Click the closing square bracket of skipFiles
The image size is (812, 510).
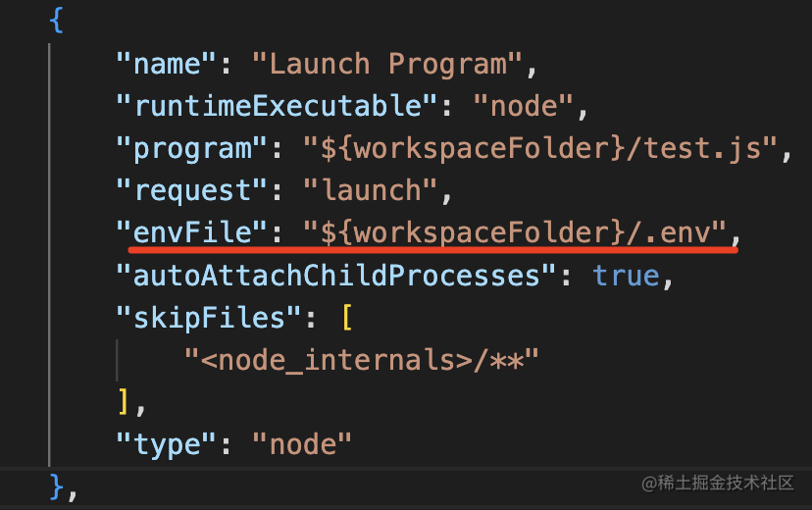tap(124, 401)
